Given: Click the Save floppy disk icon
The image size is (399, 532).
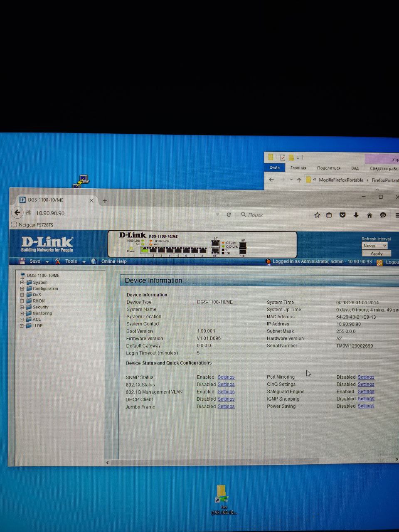Looking at the screenshot, I should click(22, 261).
